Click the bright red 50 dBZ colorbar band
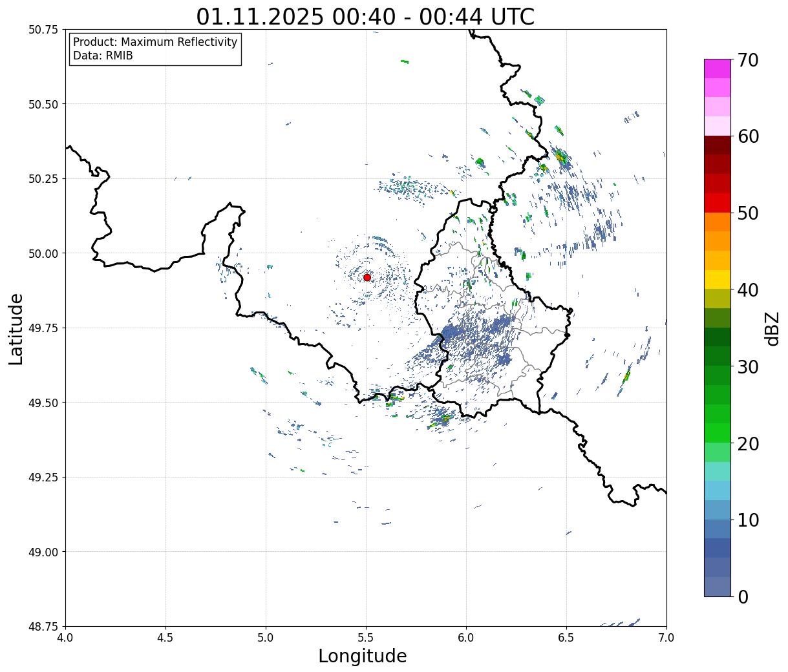This screenshot has height=672, width=788. [718, 203]
